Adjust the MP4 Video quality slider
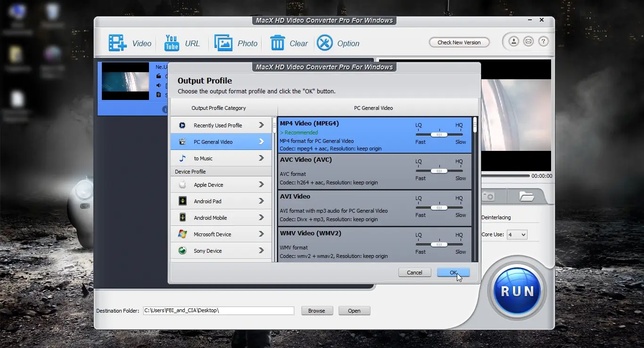 tap(439, 134)
